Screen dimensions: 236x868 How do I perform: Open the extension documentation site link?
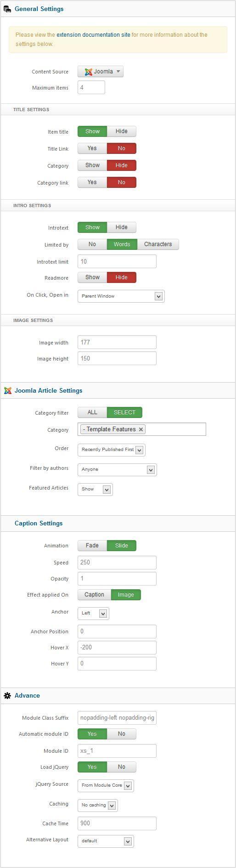click(93, 34)
